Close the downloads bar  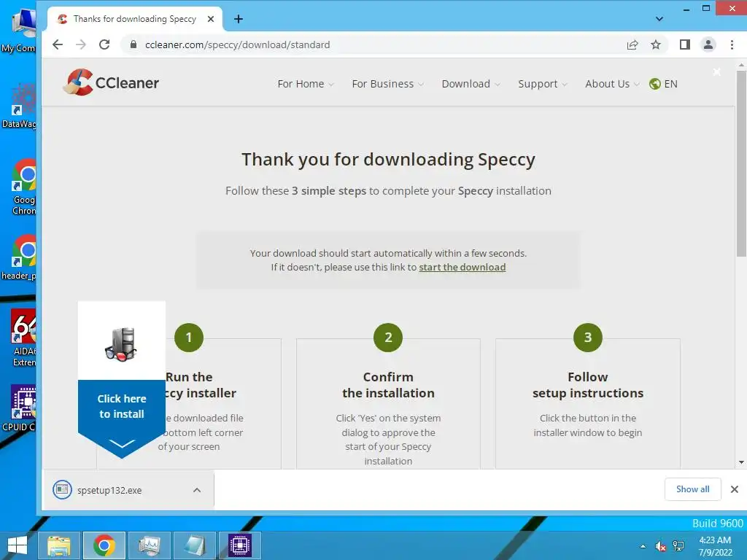734,489
